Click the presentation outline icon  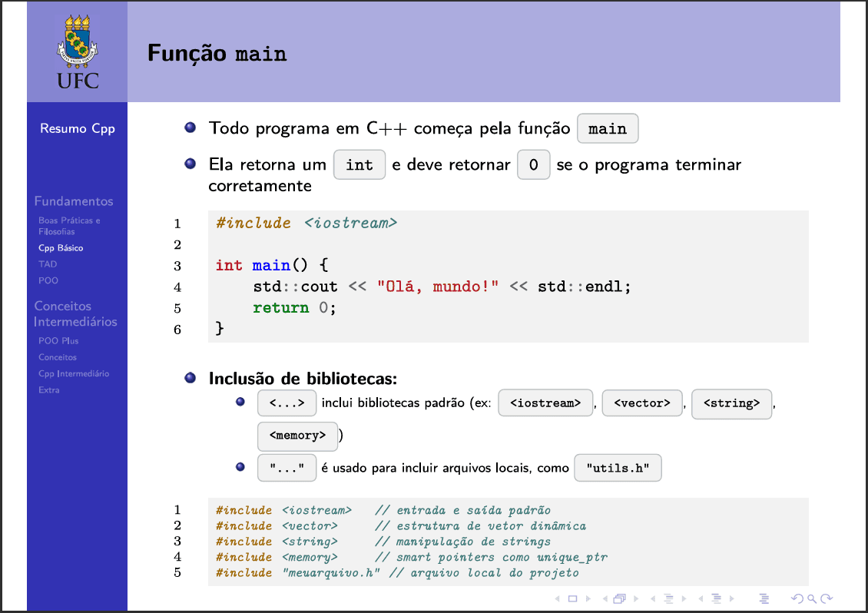pos(764,598)
